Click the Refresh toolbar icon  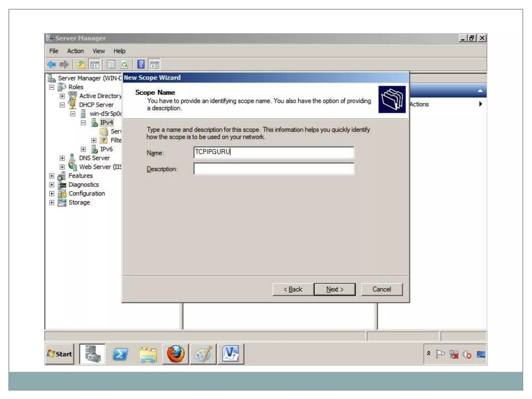pos(124,64)
